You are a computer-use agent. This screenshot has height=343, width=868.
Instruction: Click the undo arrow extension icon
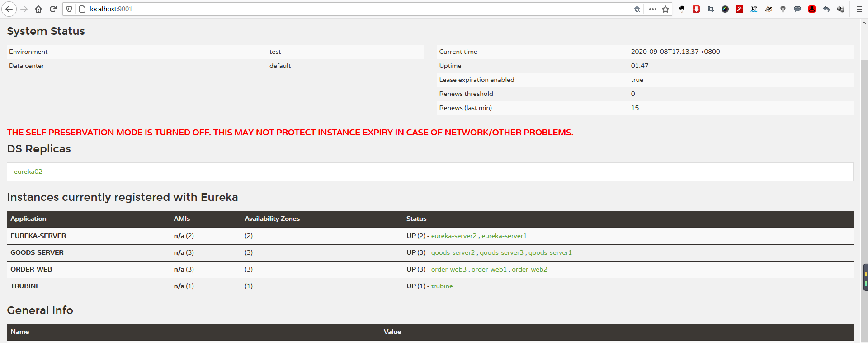coord(826,9)
